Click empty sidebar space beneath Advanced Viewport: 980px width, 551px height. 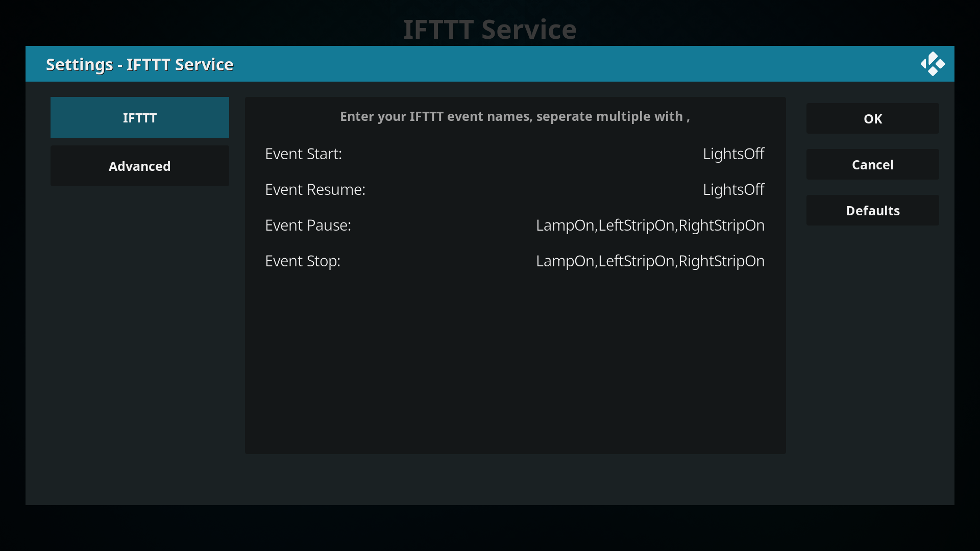point(139,316)
